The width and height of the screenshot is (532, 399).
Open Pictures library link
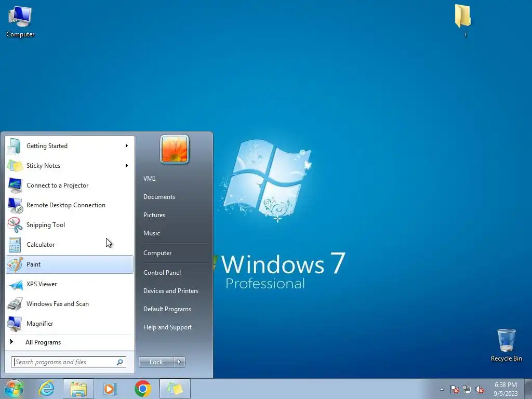[x=154, y=215]
